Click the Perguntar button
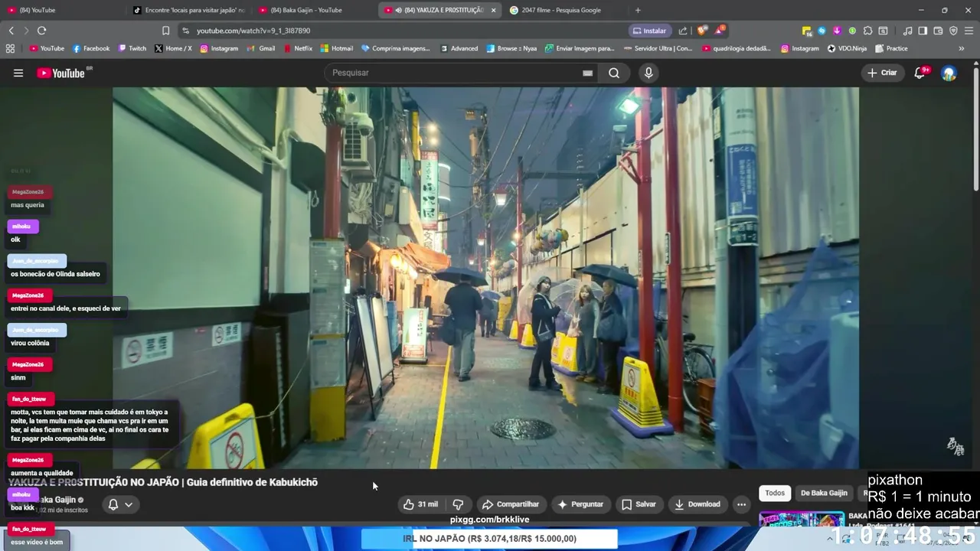This screenshot has width=980, height=551. (x=580, y=504)
